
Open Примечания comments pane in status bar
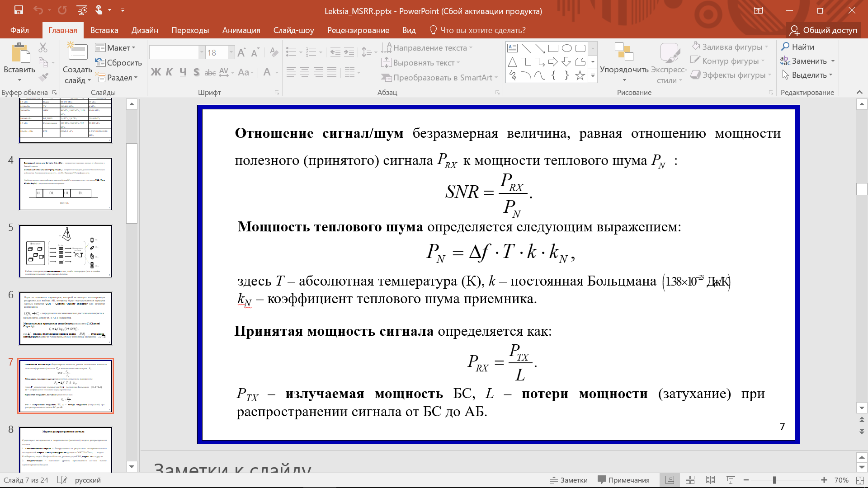pyautogui.click(x=623, y=480)
